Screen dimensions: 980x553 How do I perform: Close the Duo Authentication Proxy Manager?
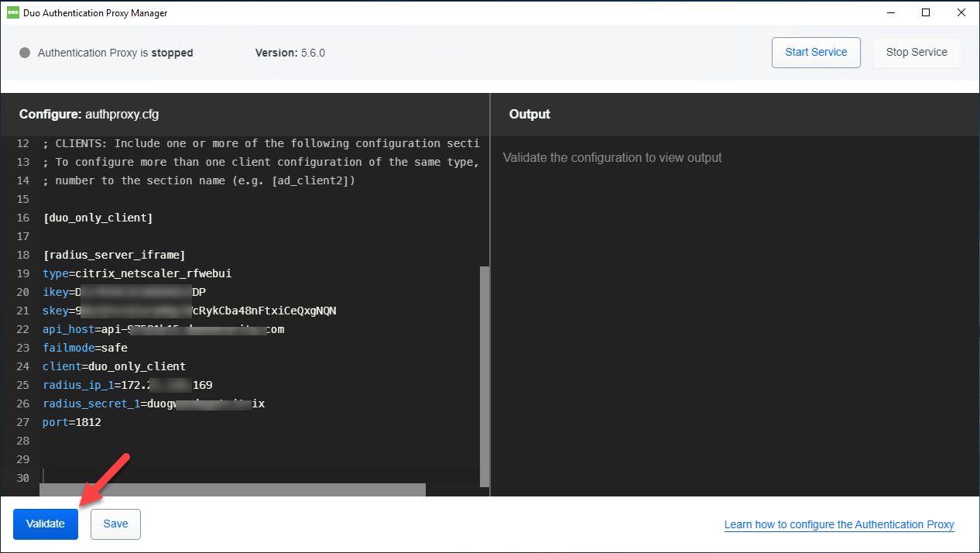coord(961,12)
